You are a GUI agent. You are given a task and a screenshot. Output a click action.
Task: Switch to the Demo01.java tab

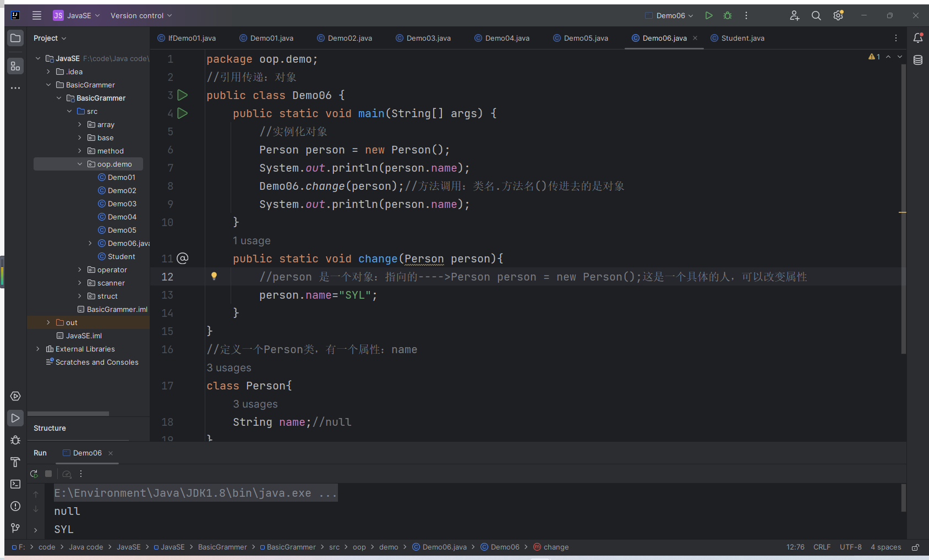pyautogui.click(x=266, y=38)
